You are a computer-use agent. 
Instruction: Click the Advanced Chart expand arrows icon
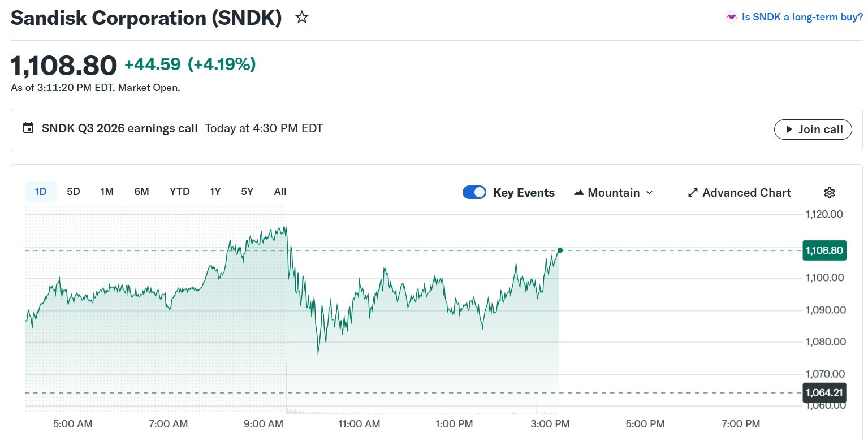pos(693,193)
